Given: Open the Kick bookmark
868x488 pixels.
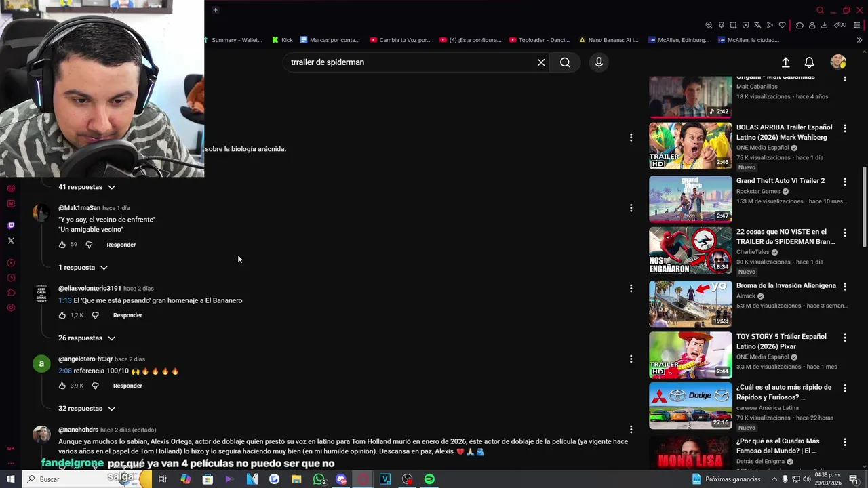Looking at the screenshot, I should coord(282,40).
